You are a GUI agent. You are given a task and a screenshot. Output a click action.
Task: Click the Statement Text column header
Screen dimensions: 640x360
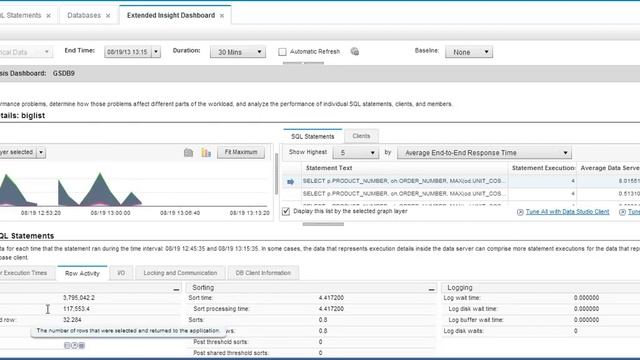(329, 168)
